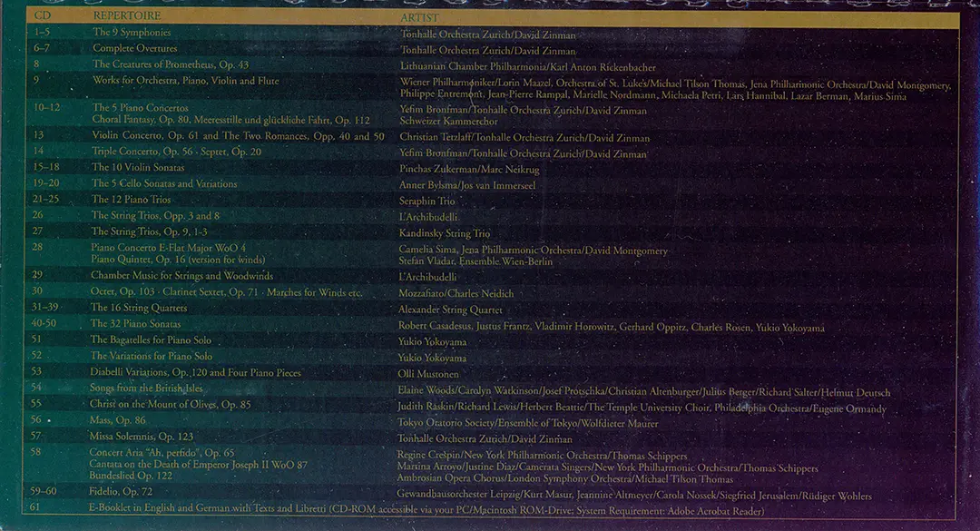
Task: Select 'Complete Overtures' entry
Action: point(135,48)
